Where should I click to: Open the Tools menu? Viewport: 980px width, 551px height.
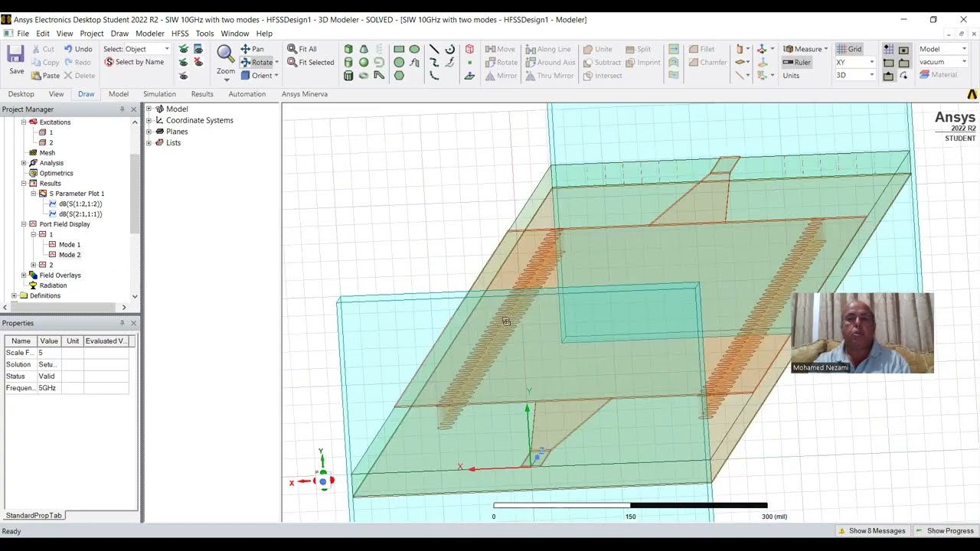204,34
